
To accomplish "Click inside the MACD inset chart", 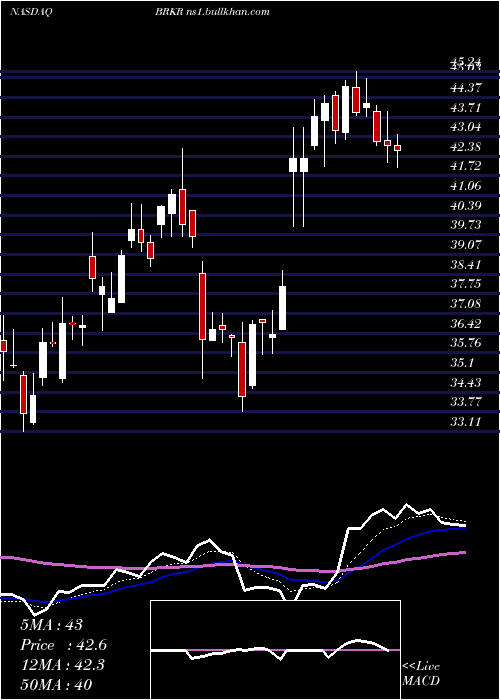I will (x=275, y=650).
